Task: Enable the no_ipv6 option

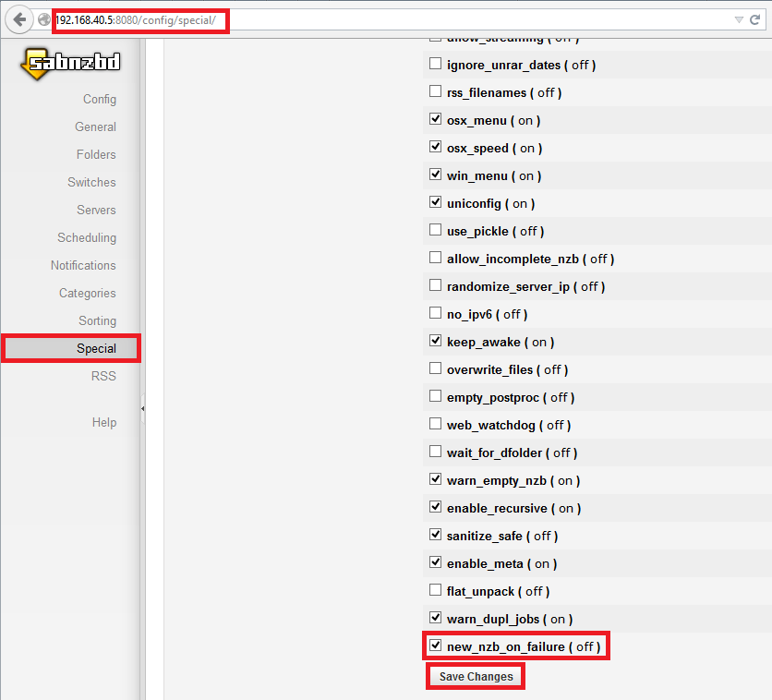Action: coord(436,313)
